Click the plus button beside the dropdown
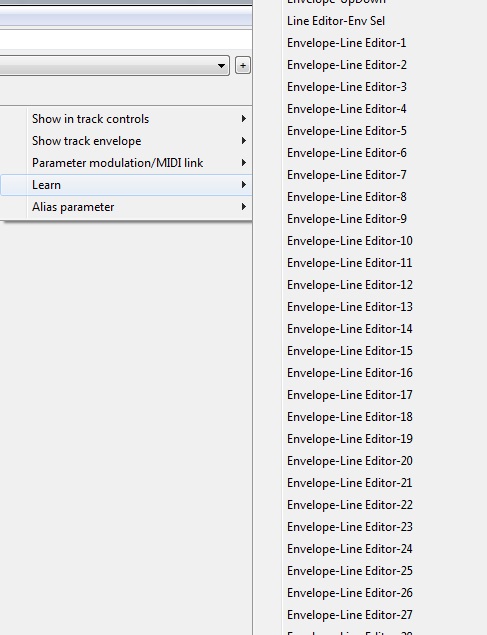This screenshot has height=635, width=487. pyautogui.click(x=242, y=66)
